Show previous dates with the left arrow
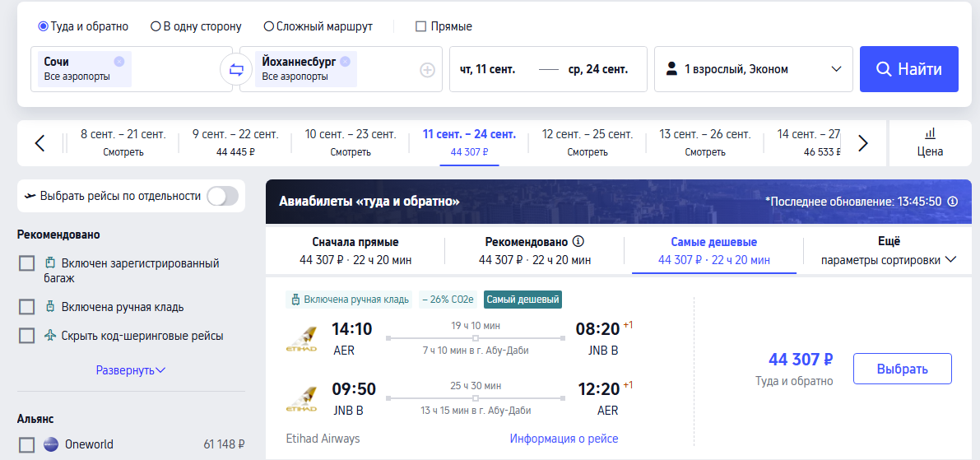The image size is (980, 460). (40, 143)
